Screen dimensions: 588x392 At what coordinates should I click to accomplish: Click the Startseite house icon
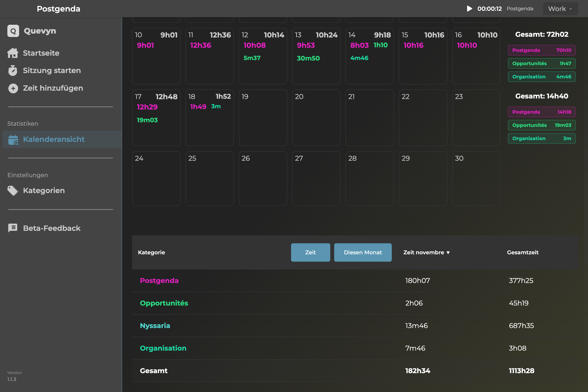coord(13,53)
